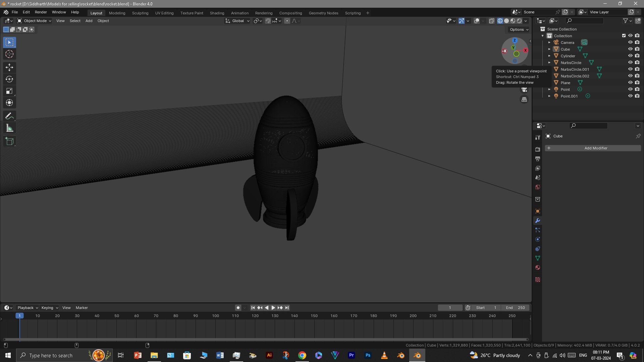Open the Render properties tab

[538, 149]
